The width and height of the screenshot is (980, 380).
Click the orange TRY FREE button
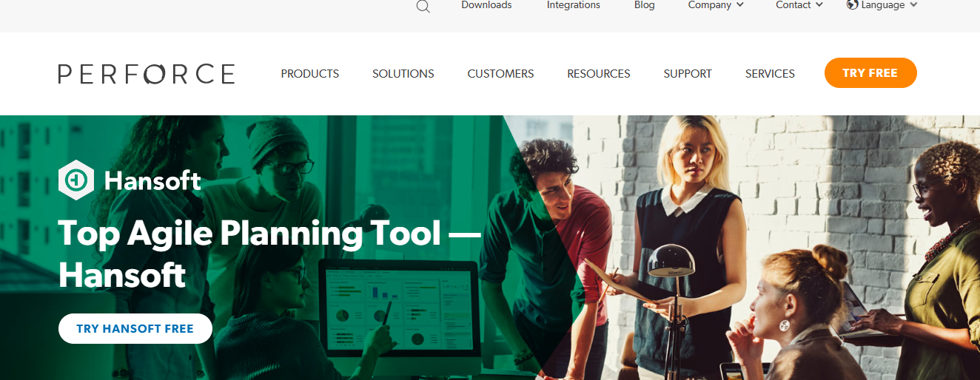coord(870,73)
